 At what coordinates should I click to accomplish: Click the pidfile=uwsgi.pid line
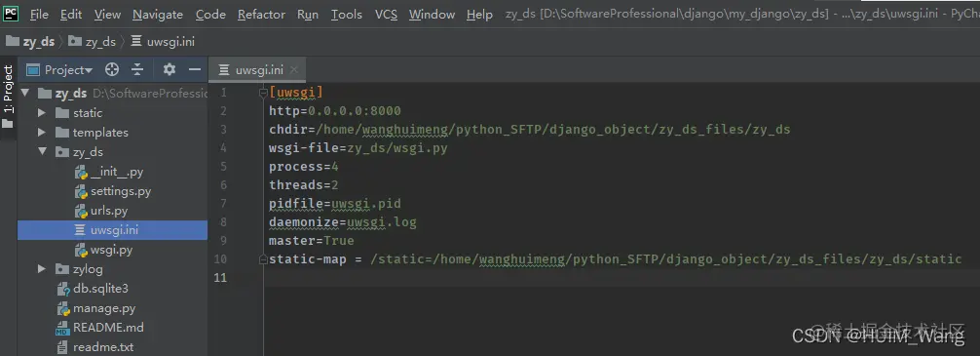pyautogui.click(x=335, y=203)
